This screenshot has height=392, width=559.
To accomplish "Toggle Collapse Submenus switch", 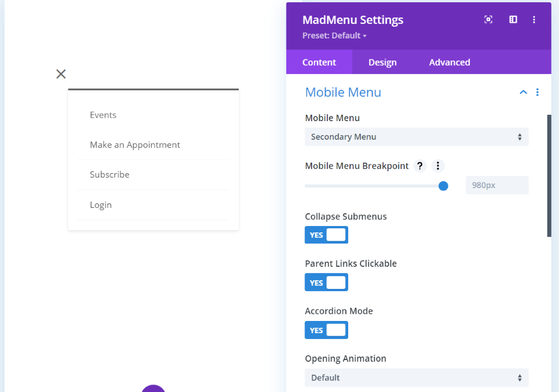I will [x=326, y=235].
